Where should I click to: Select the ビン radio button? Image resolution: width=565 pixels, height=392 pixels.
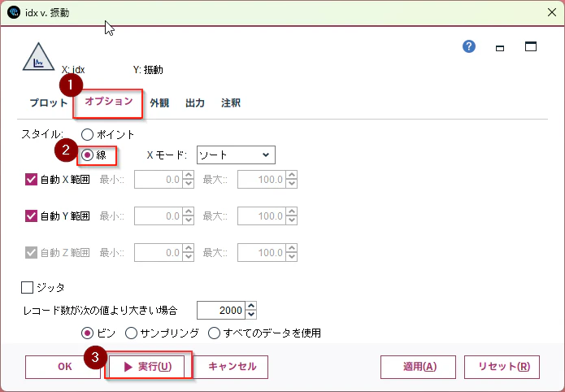[87, 333]
